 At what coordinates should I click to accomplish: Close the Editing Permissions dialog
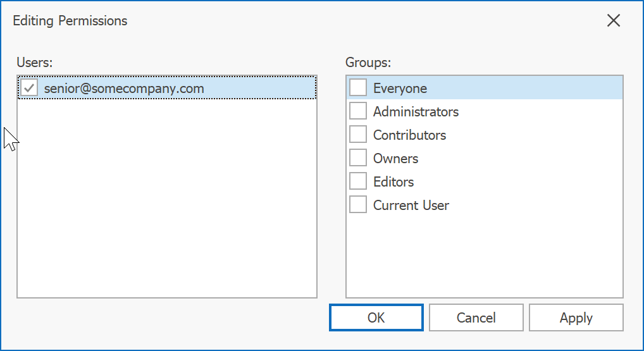(613, 21)
